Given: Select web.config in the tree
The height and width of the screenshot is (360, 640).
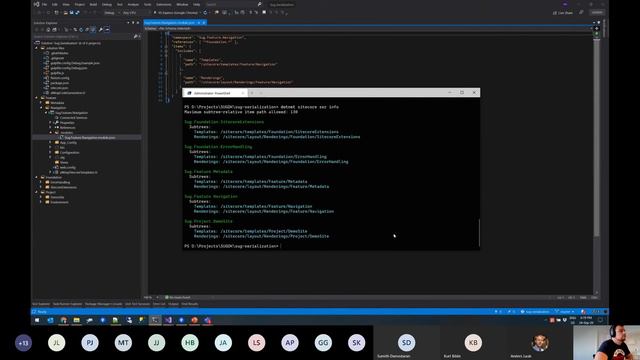Looking at the screenshot, I should click(x=67, y=167).
